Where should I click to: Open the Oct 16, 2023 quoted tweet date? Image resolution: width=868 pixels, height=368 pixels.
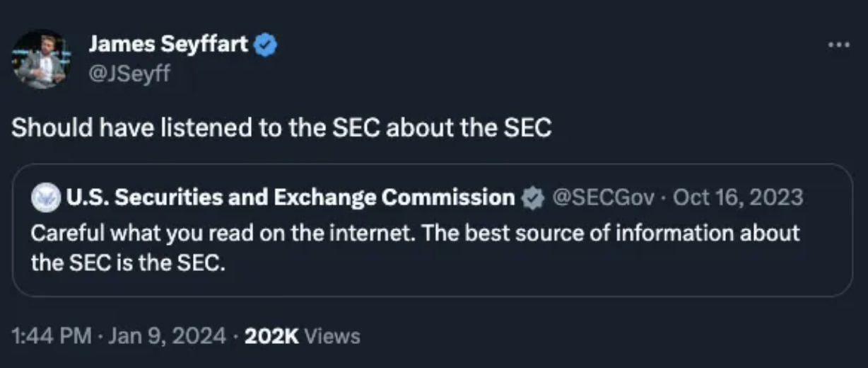tap(738, 197)
